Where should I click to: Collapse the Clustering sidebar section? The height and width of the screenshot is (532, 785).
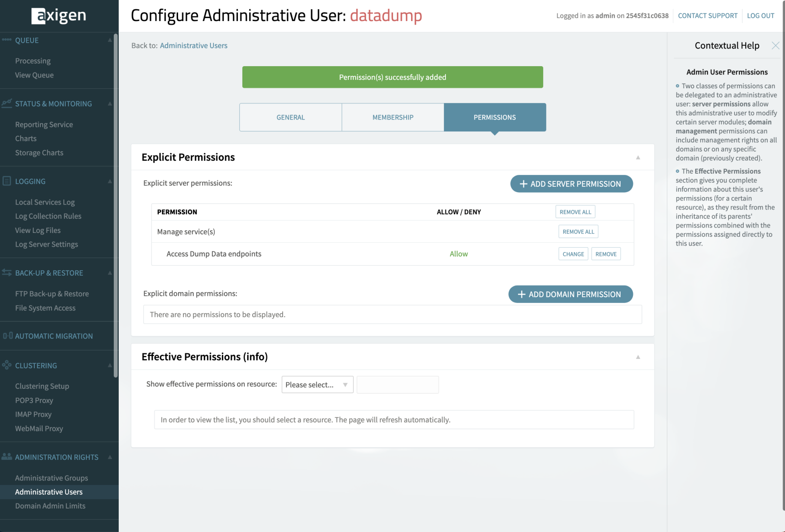[x=110, y=365]
